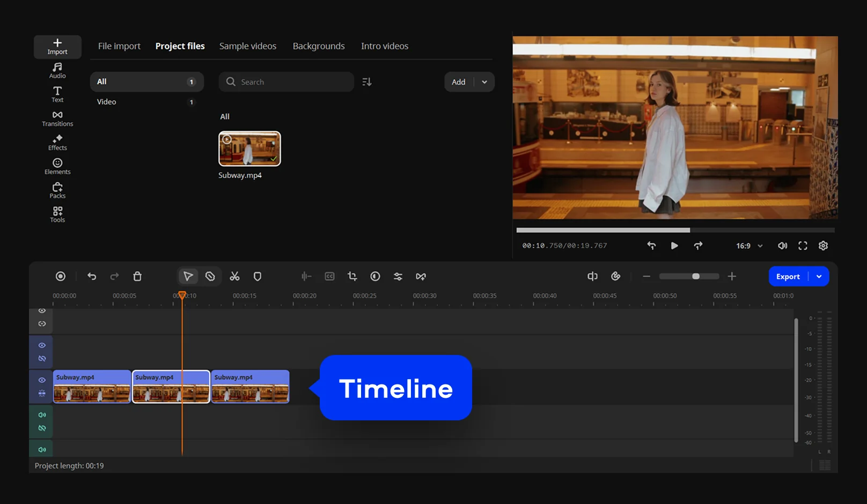
Task: Select the crop tool in timeline toolbar
Action: tap(352, 276)
